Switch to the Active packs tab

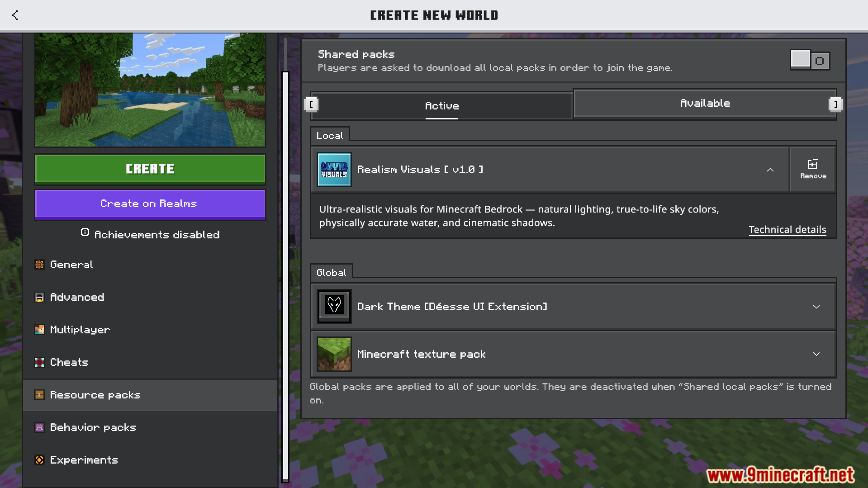pyautogui.click(x=442, y=106)
